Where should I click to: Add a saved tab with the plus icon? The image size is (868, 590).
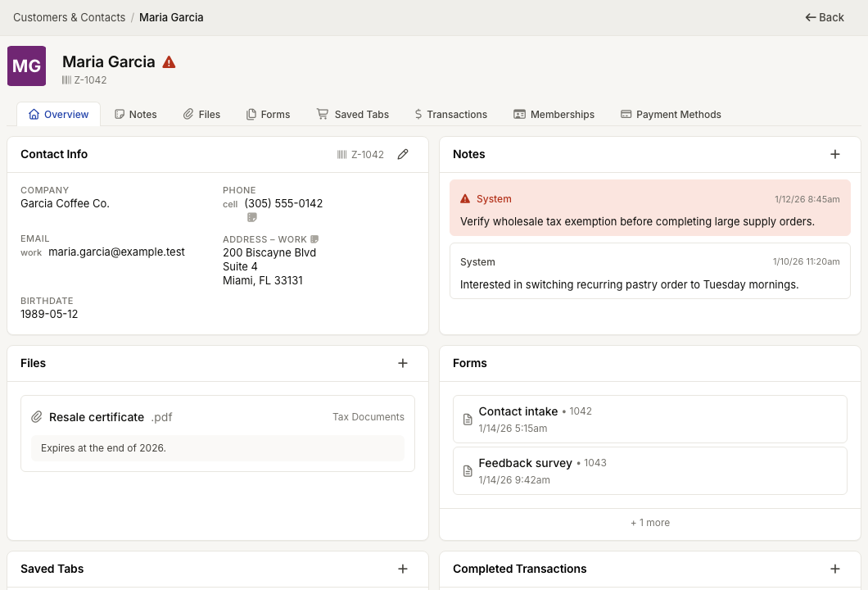[402, 569]
